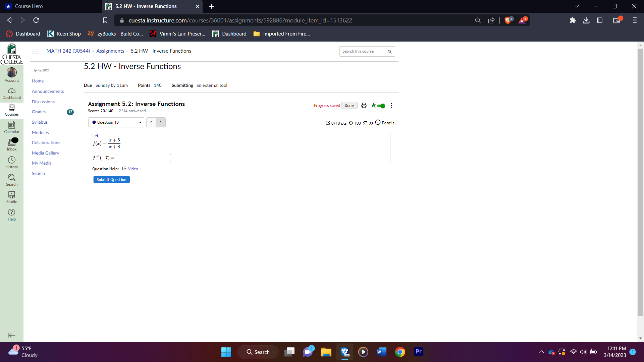Toggle the MathQuill equation editor switch
Image resolution: width=644 pixels, height=362 pixels.
point(380,106)
